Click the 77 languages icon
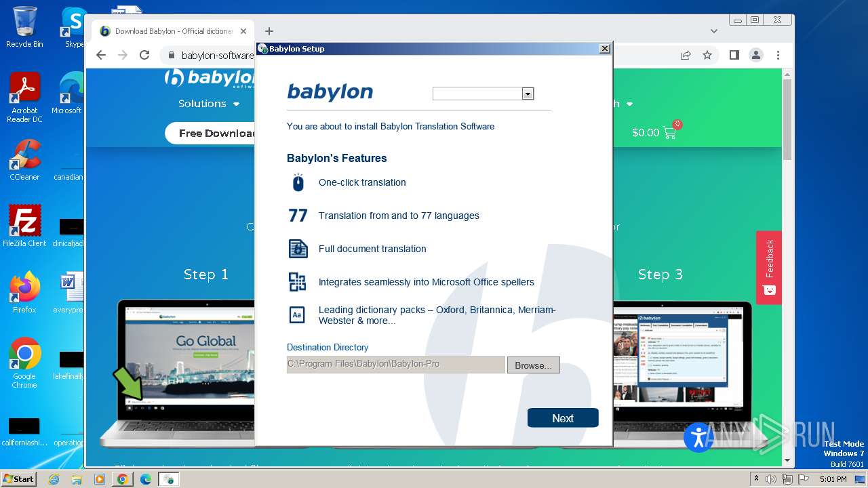Viewport: 868px width, 488px height. click(x=298, y=216)
